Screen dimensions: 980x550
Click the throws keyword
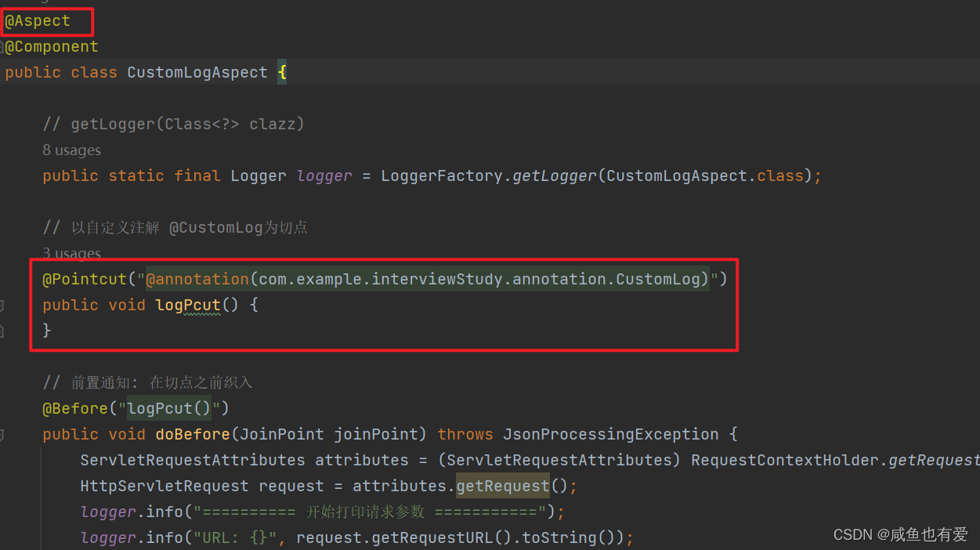465,434
